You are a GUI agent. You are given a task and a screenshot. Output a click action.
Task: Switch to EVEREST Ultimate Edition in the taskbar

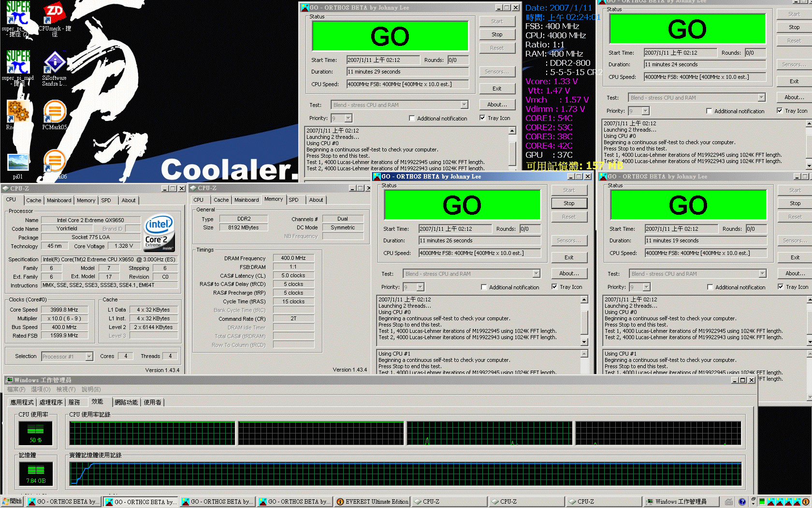coord(372,502)
